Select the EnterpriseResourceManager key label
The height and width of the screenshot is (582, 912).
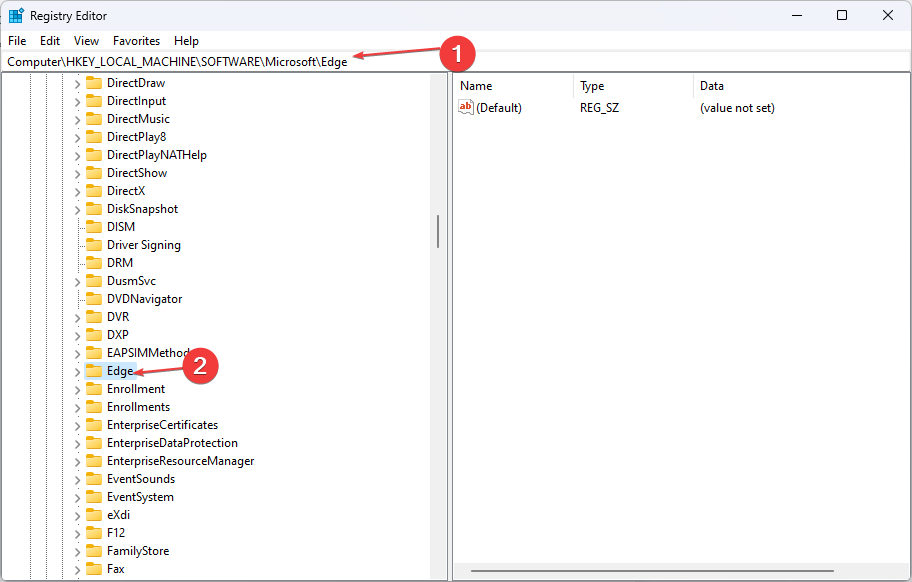point(180,461)
